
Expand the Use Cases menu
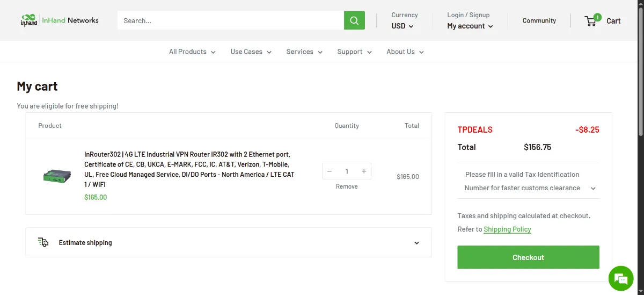tap(251, 52)
